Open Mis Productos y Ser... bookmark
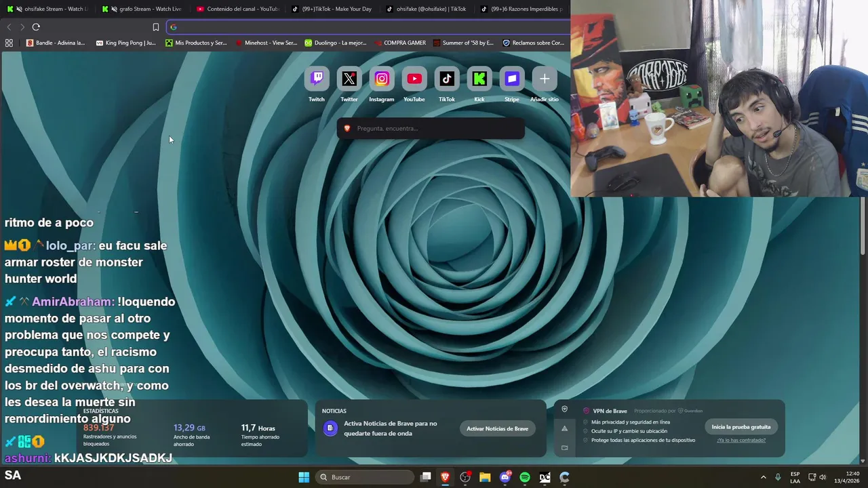 pos(196,43)
